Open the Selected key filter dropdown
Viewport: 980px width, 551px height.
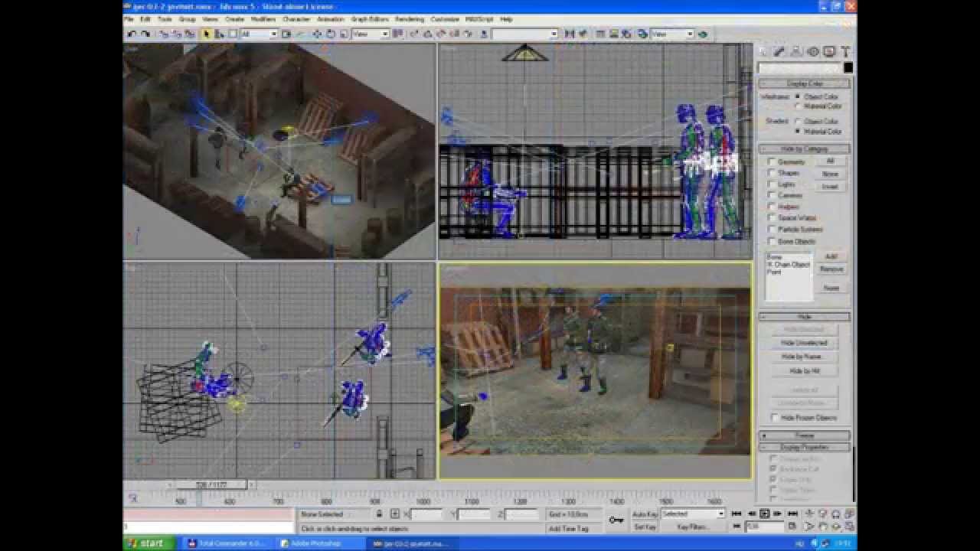(693, 514)
